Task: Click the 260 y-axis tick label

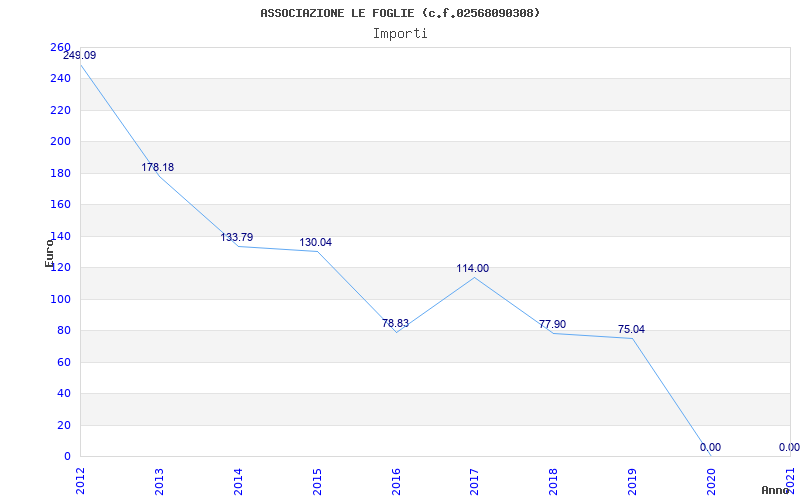Action: tap(60, 47)
